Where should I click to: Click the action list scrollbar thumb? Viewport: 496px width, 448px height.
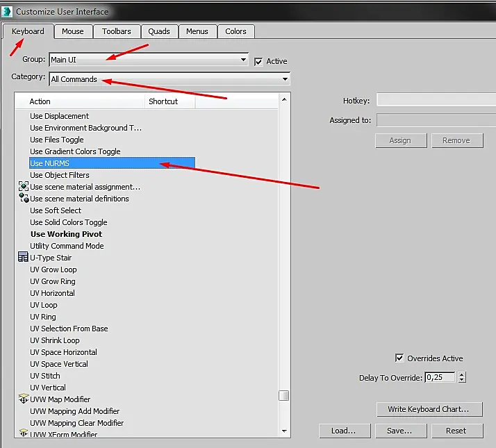coord(283,395)
